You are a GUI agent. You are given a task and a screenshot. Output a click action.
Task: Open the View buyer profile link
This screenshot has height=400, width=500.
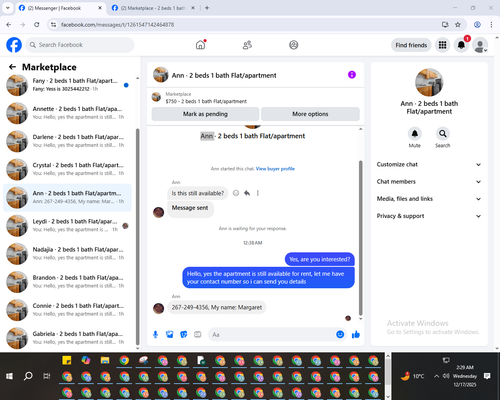click(x=275, y=169)
